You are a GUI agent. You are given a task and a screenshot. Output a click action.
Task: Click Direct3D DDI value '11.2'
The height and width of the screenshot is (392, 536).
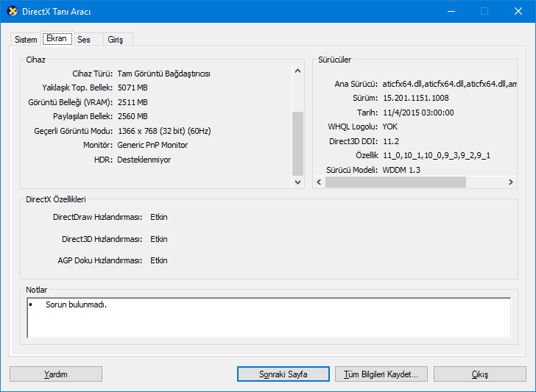pos(391,141)
